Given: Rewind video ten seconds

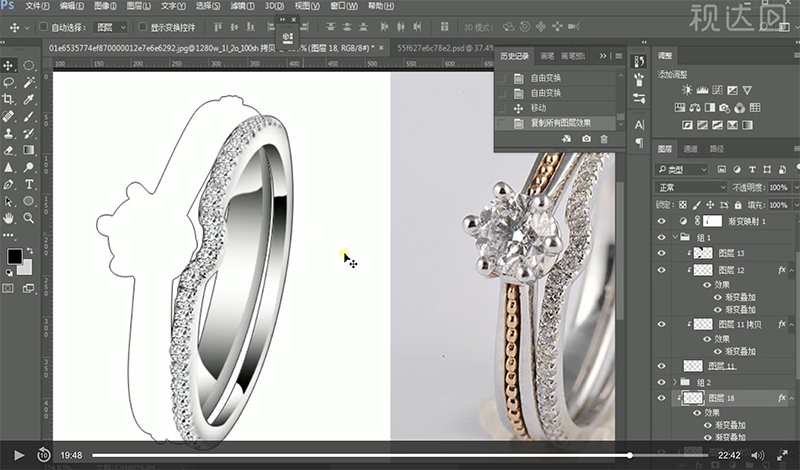Looking at the screenshot, I should pyautogui.click(x=44, y=455).
